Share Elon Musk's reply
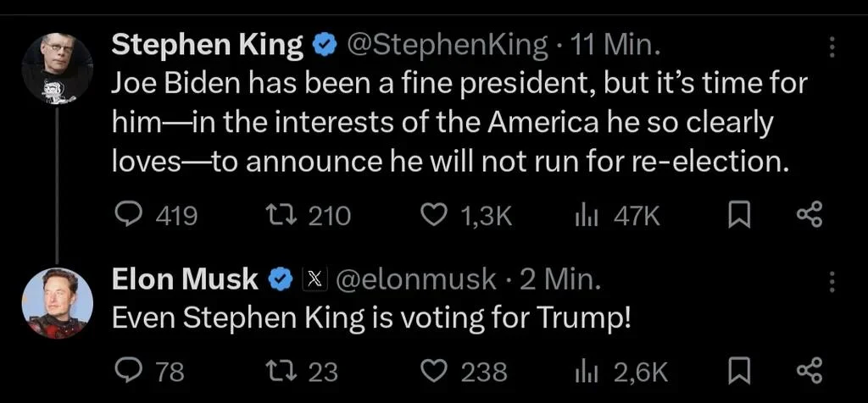The image size is (868, 403). click(x=810, y=371)
